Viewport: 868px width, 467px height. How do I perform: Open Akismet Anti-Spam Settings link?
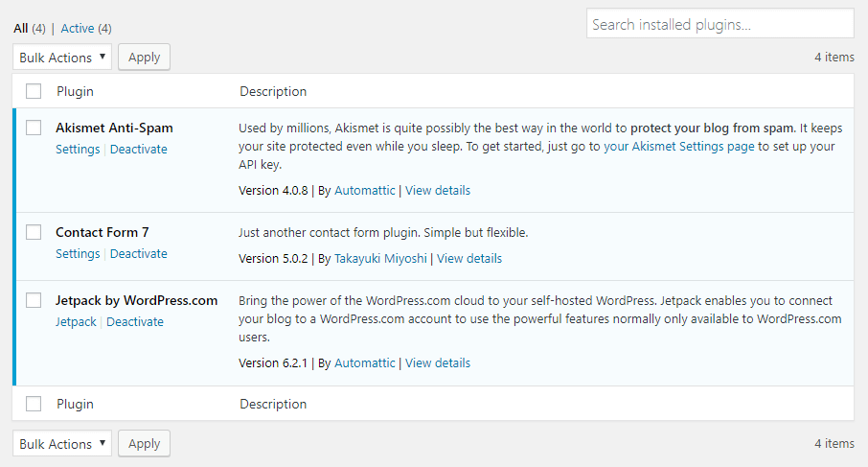click(78, 150)
